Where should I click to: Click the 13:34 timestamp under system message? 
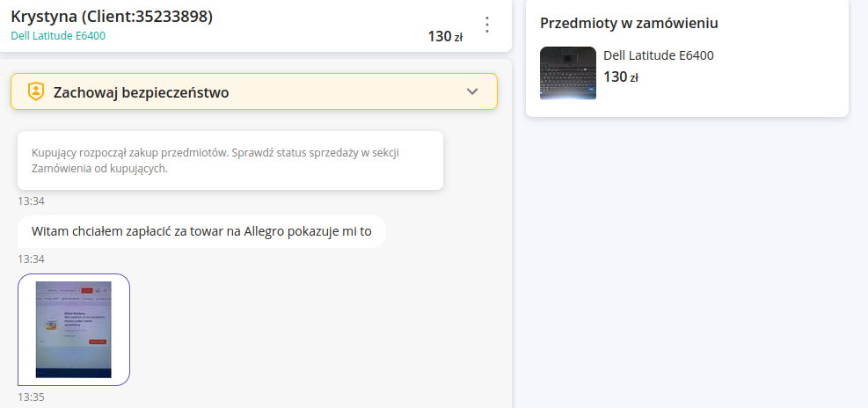[31, 201]
